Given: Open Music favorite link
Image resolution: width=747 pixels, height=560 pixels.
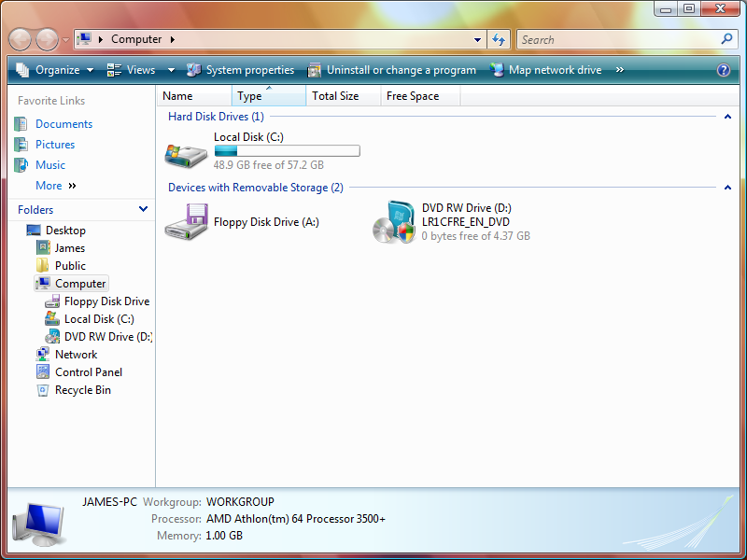Looking at the screenshot, I should [x=50, y=165].
